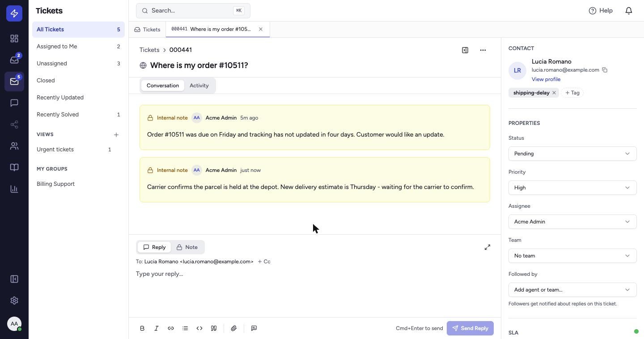Open View profile link for Lucia Romano
This screenshot has height=339, width=644.
pos(546,79)
